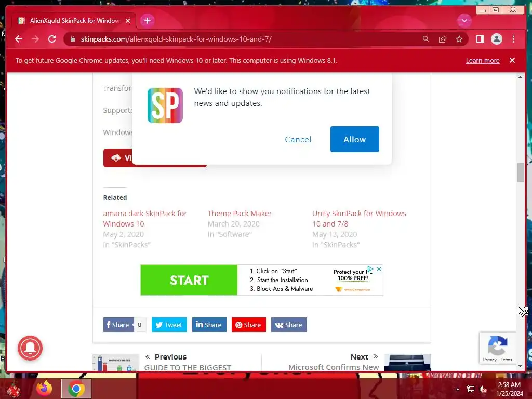
Task: Share on Facebook button
Action: pyautogui.click(x=118, y=325)
